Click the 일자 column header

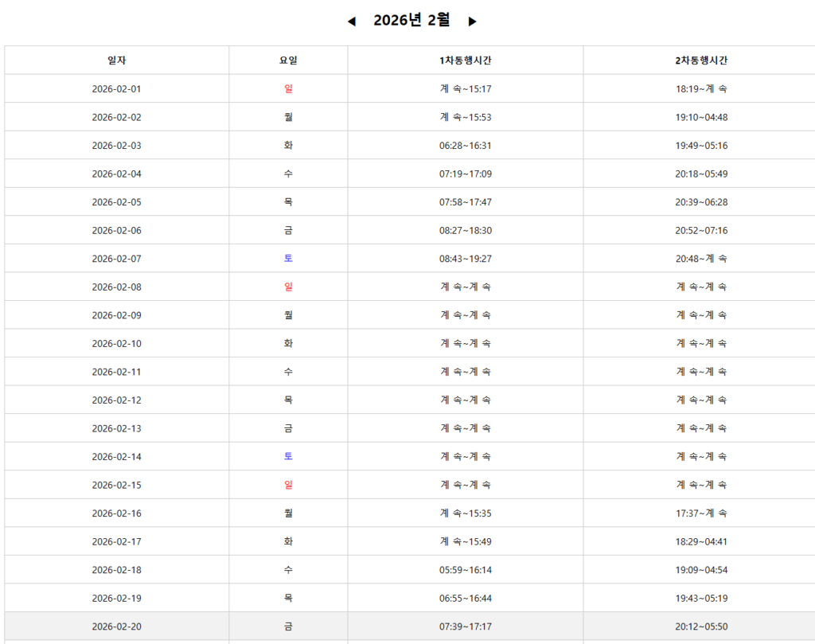click(116, 60)
